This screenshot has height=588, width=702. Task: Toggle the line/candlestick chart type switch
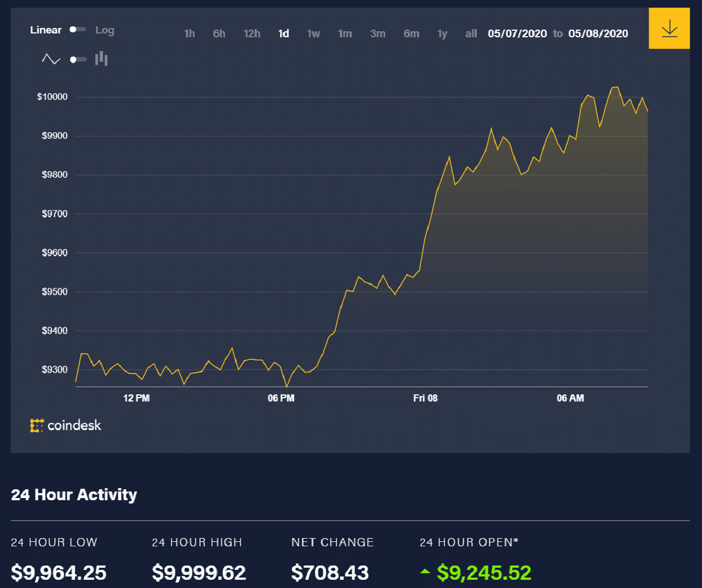78,59
